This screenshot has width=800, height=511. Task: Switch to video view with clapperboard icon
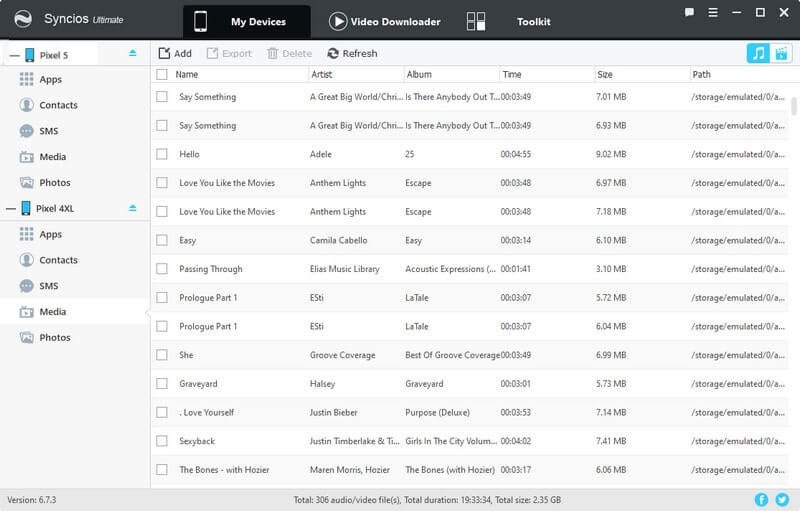pos(781,53)
